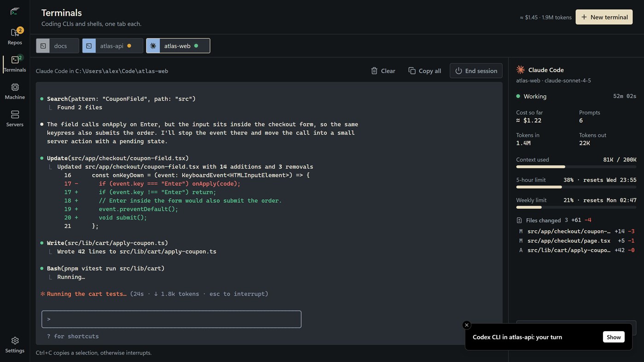
Task: Open the Servers sidebar section
Action: click(15, 119)
